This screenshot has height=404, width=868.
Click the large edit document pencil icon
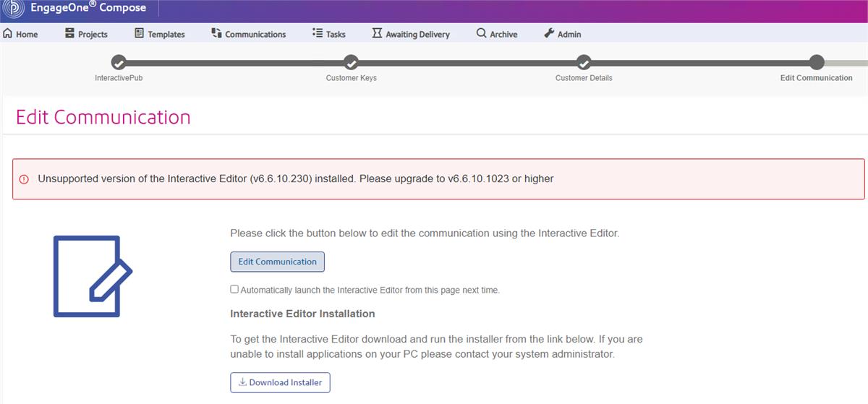[x=93, y=276]
